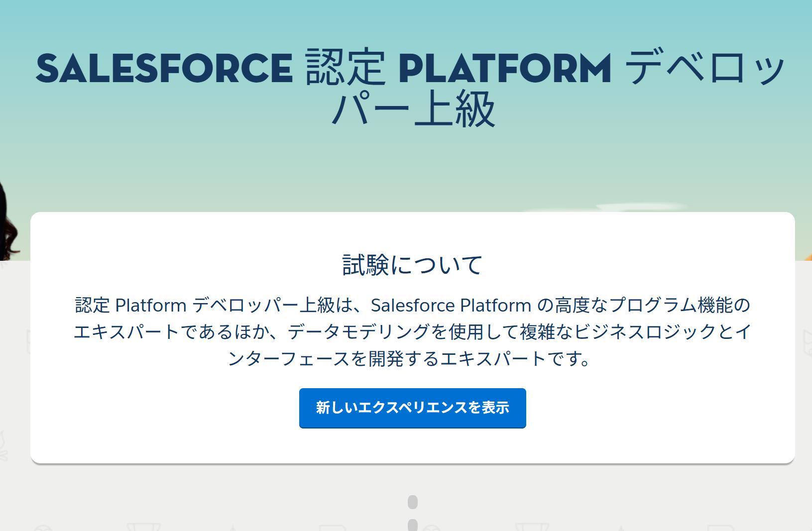Select the 試験について heading text
This screenshot has width=812, height=531.
412,265
